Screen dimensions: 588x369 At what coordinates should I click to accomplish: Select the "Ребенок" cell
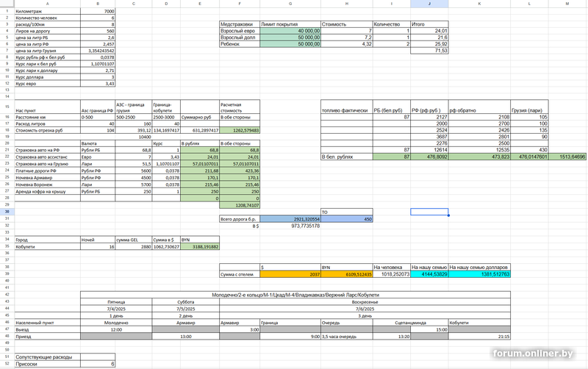tap(240, 44)
